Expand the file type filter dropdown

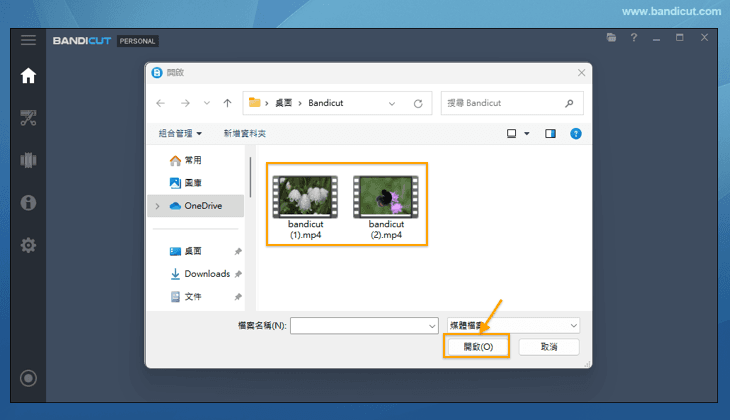click(x=513, y=325)
